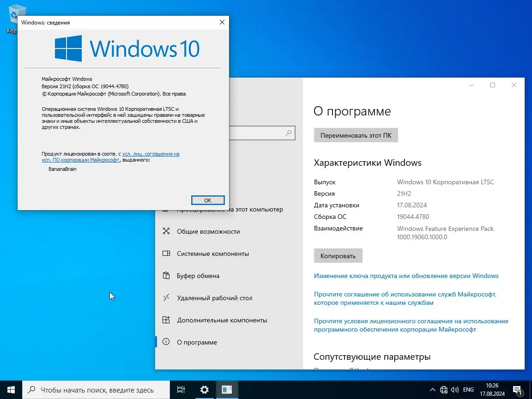The width and height of the screenshot is (532, 399).
Task: Open the усл. лиц. соглашения license link
Action: 151,154
